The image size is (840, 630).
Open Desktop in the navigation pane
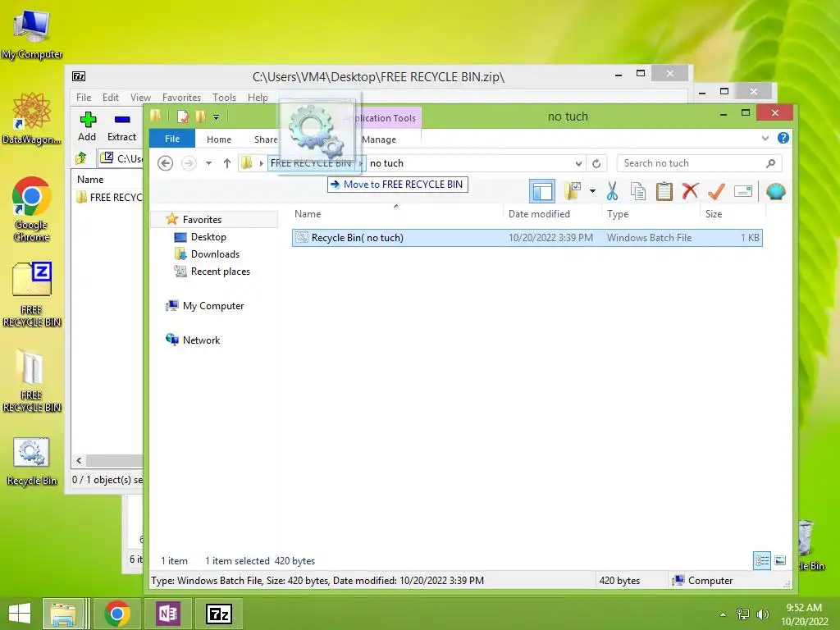click(x=208, y=237)
